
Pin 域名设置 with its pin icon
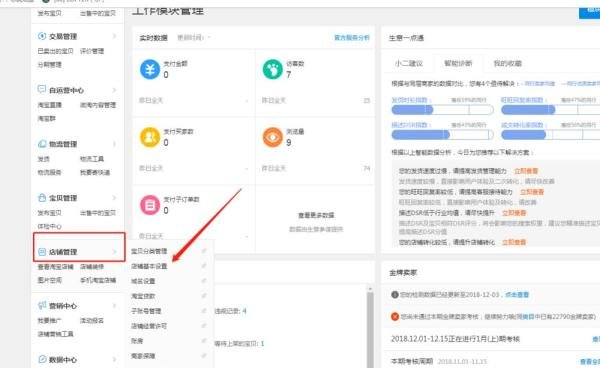204,280
